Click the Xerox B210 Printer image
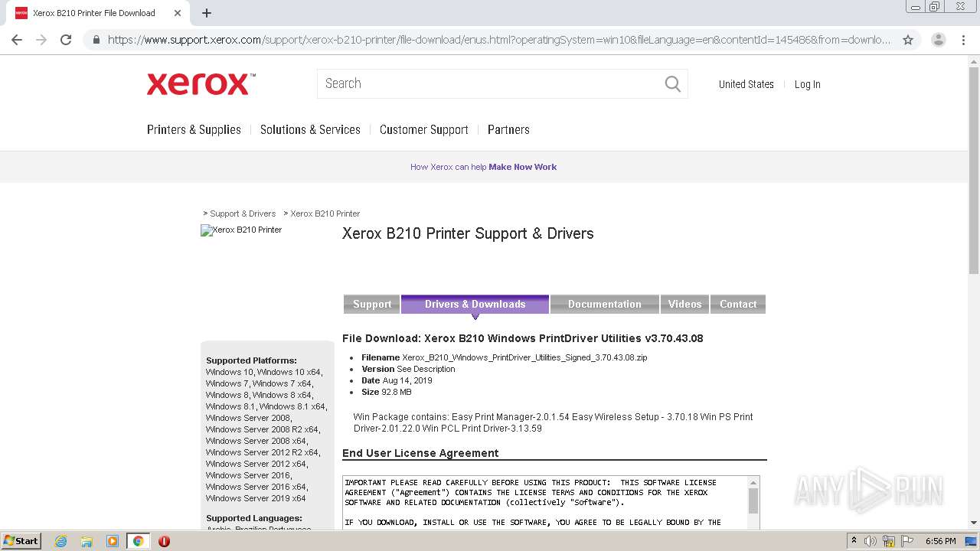The height and width of the screenshot is (551, 980). [241, 230]
